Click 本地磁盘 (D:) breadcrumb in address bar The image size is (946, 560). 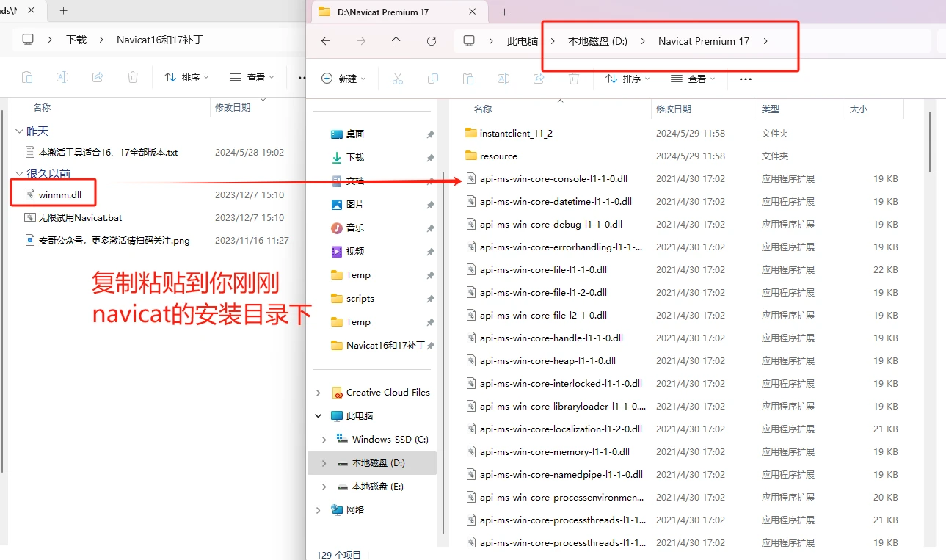click(597, 41)
